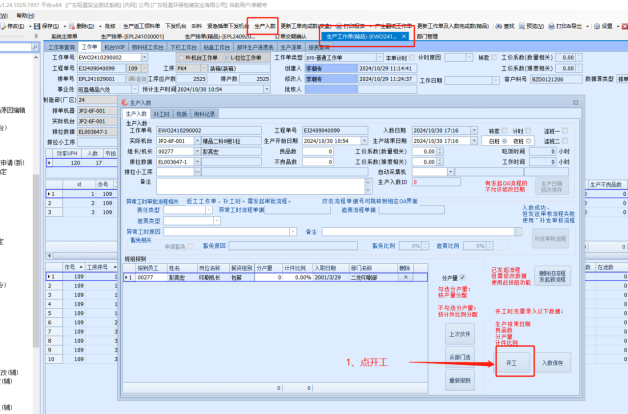This screenshot has height=414, width=628.
Task: Open the 生产结束日期 dropdown arrow
Action: [474, 141]
